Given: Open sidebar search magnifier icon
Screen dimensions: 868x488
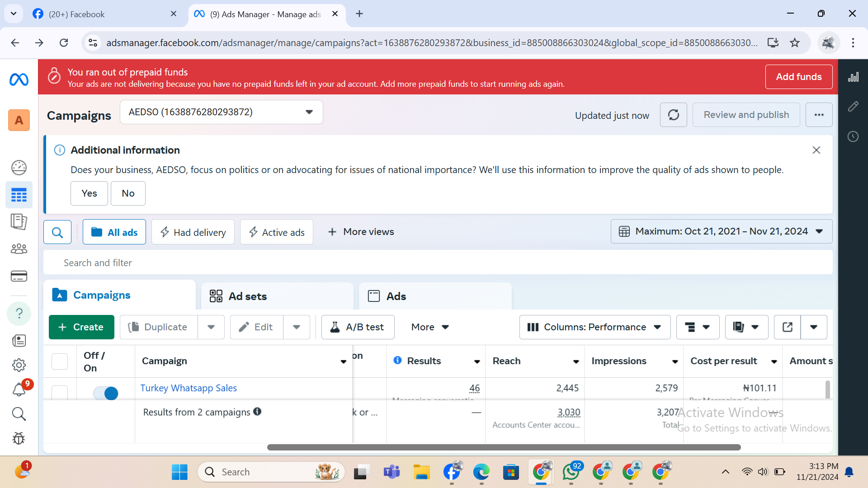Looking at the screenshot, I should pos(19,413).
